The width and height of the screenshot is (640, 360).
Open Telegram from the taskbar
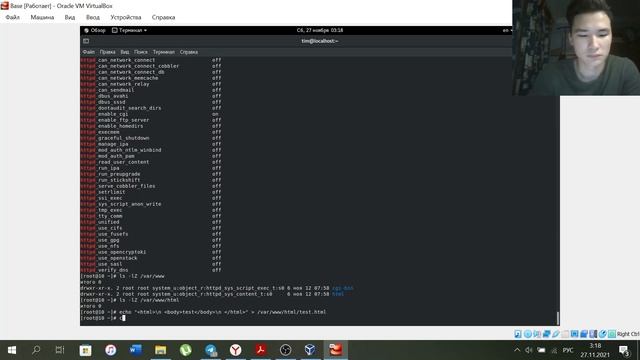point(211,350)
